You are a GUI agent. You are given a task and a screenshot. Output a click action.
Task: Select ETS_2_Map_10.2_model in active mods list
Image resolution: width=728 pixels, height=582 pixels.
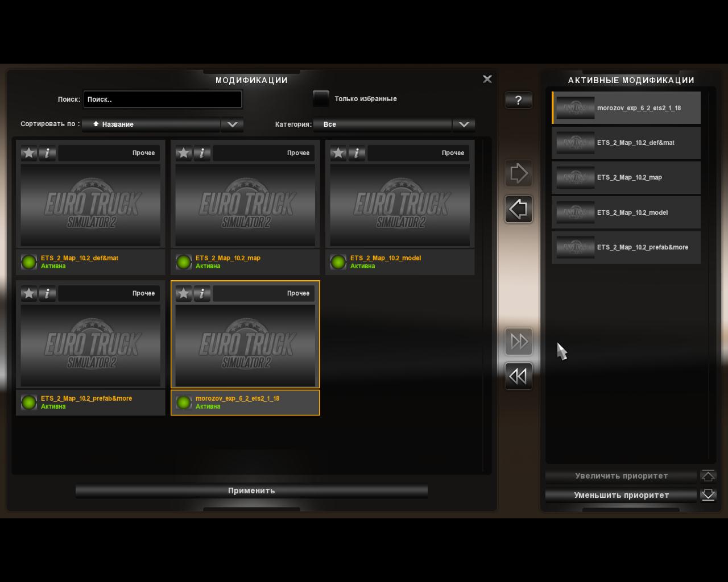tap(626, 213)
